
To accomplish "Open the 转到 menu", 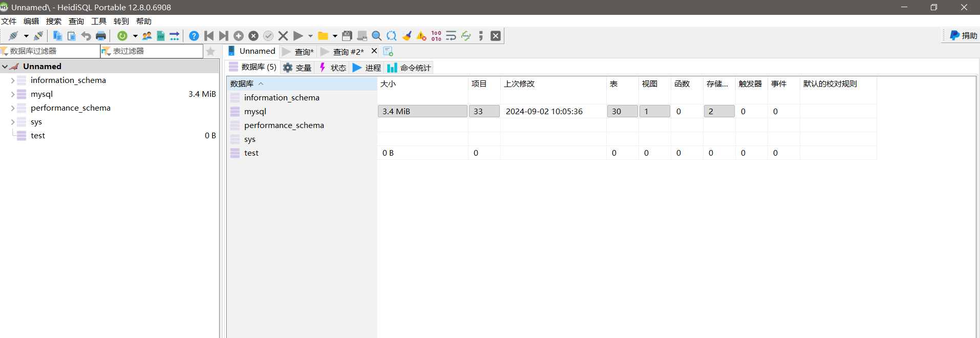I will (121, 21).
